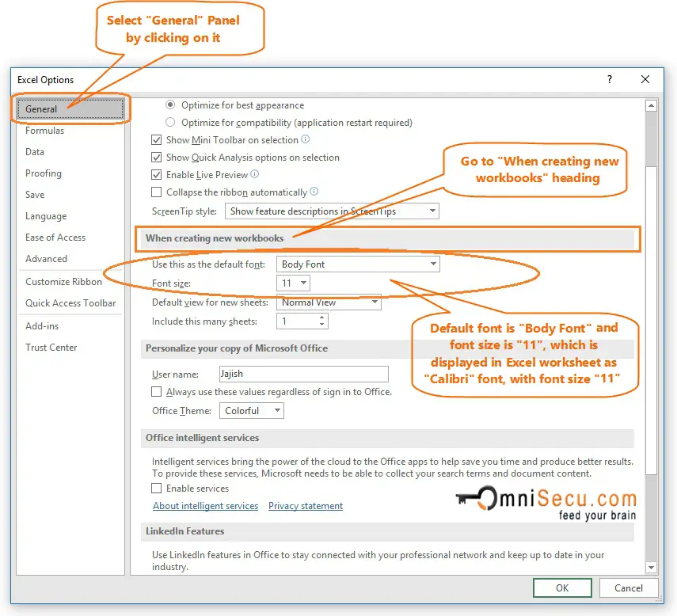Open the ScreenTip style dropdown
This screenshot has height=616, width=677.
pyautogui.click(x=332, y=211)
